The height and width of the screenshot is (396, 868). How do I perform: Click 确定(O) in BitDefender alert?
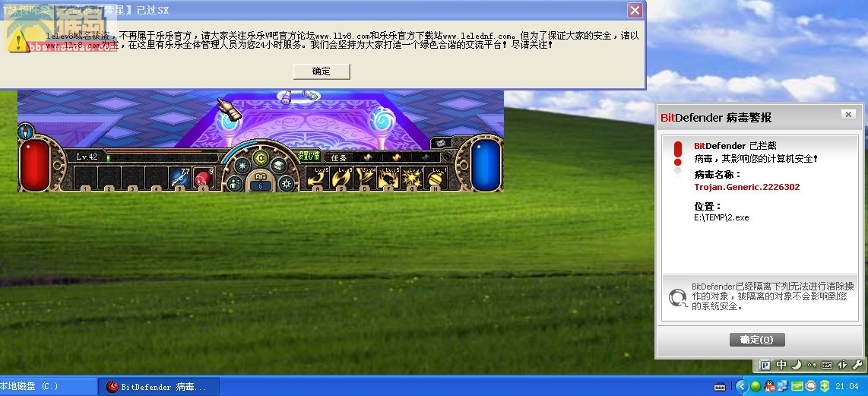pyautogui.click(x=757, y=340)
